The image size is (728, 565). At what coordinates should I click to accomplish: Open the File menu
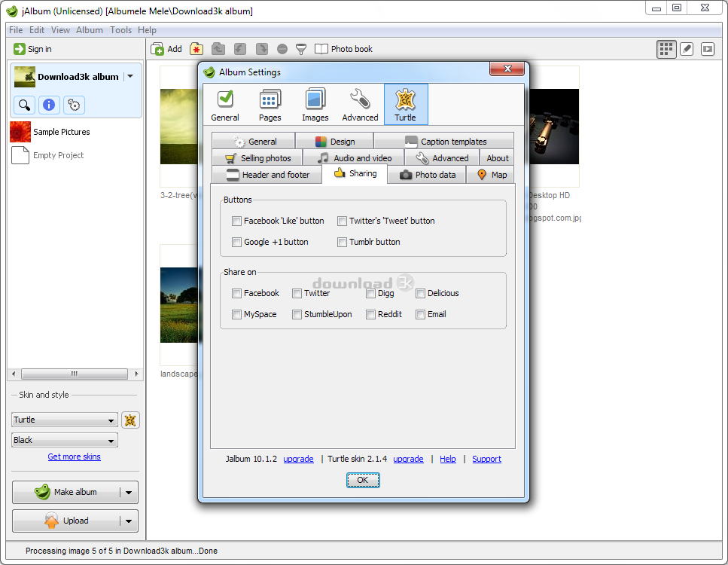click(x=16, y=29)
